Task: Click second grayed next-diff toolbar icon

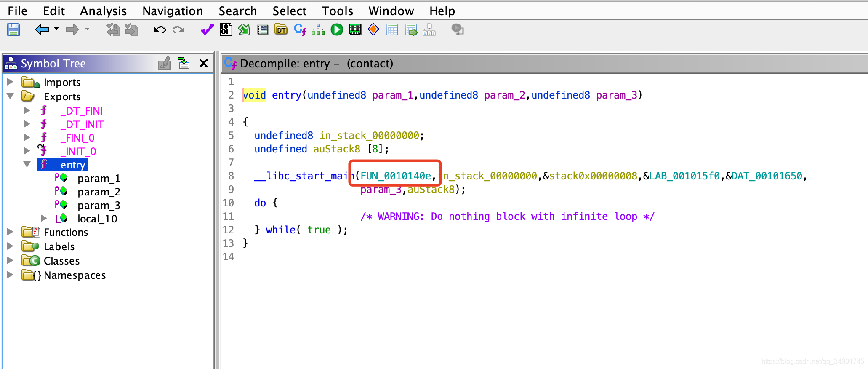Action: point(131,29)
